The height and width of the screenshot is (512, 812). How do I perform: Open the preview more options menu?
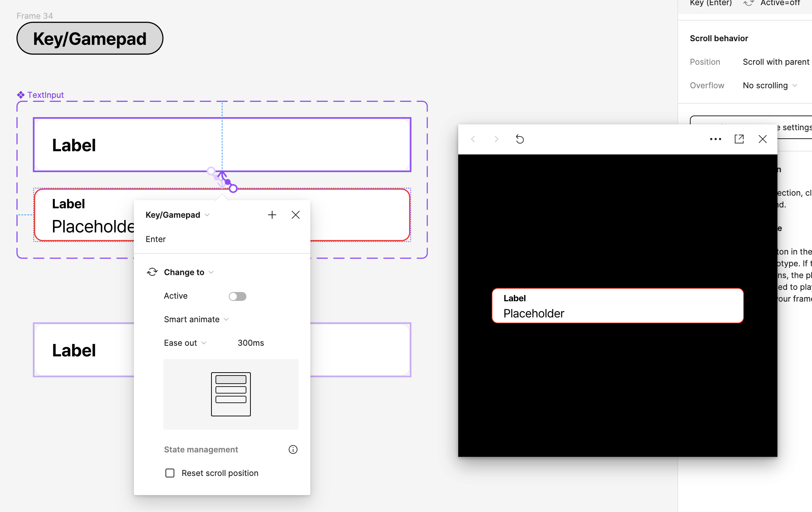(715, 139)
